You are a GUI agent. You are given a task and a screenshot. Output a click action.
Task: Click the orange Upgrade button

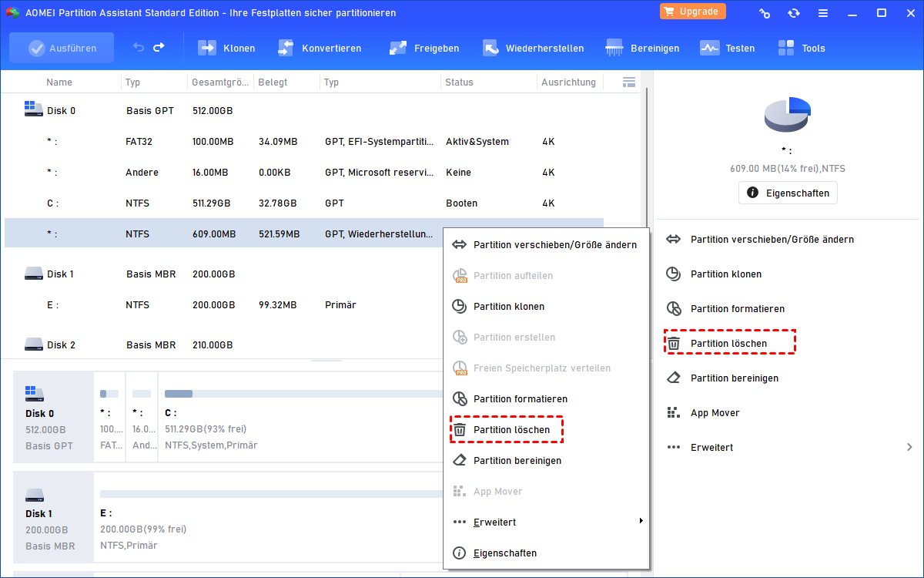coord(693,12)
